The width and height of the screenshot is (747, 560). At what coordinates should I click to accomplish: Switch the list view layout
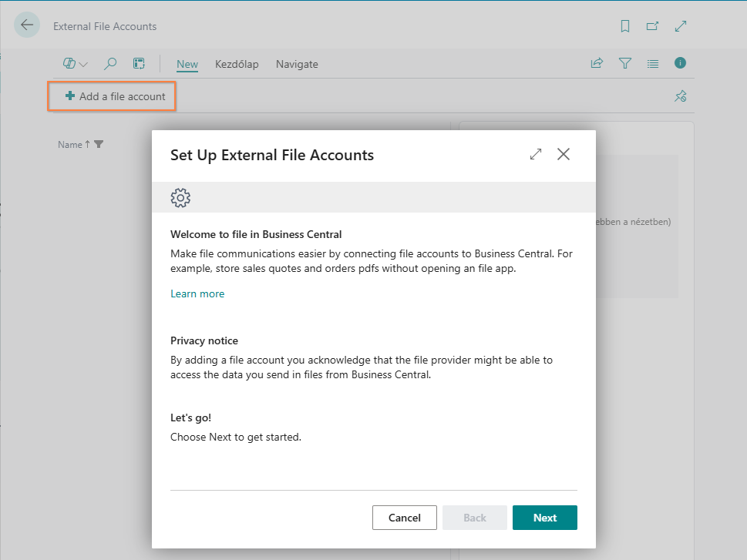click(x=653, y=64)
